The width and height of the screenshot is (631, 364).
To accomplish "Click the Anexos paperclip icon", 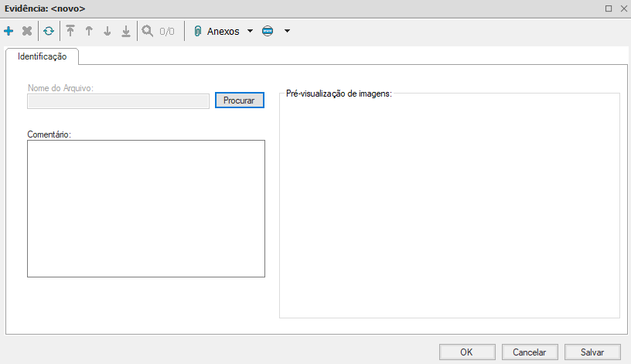I will tap(198, 32).
